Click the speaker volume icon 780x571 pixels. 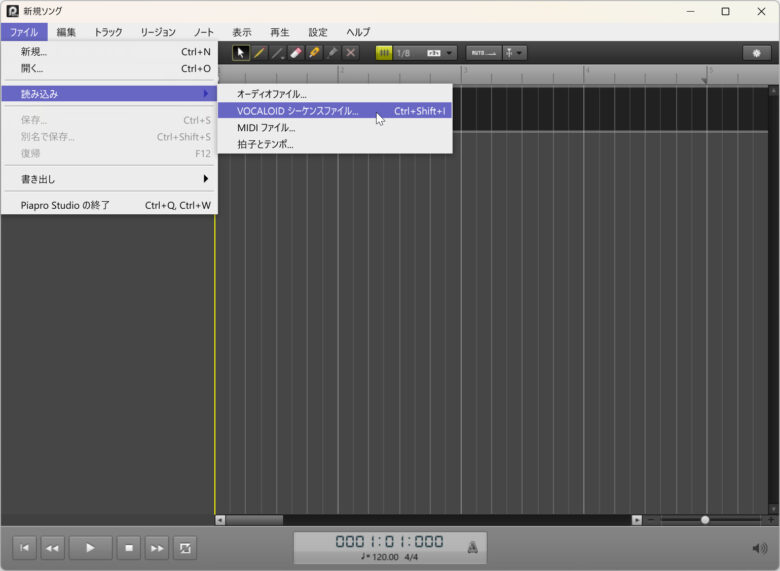coord(760,548)
